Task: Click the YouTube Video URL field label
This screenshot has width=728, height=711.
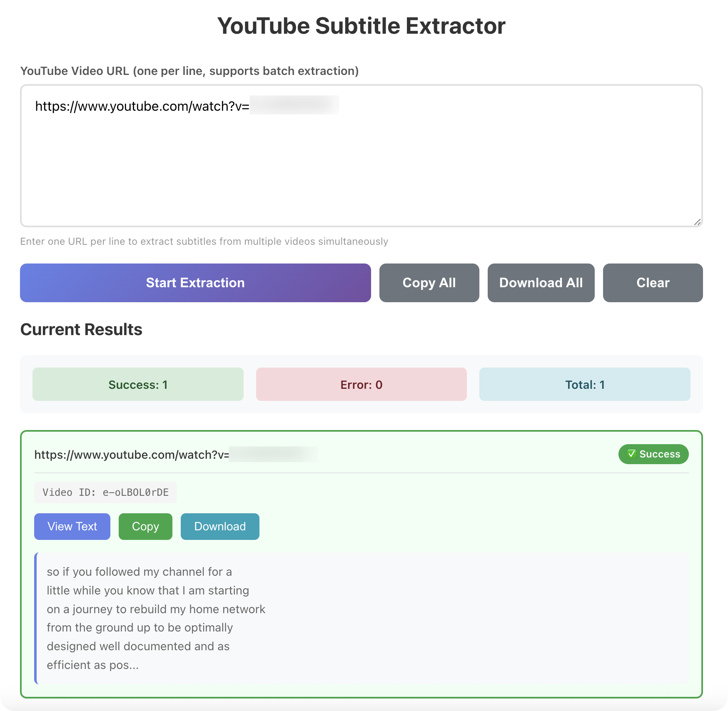Action: (189, 71)
